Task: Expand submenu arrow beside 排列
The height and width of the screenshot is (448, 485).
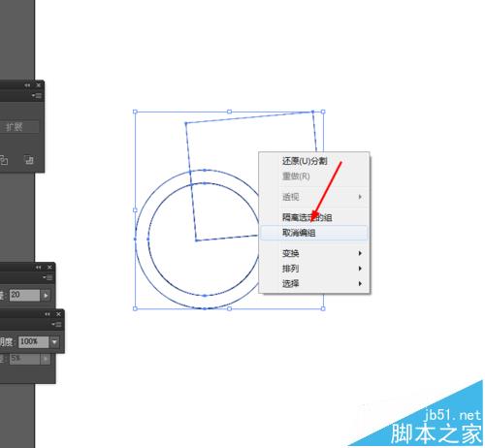Action: click(360, 269)
